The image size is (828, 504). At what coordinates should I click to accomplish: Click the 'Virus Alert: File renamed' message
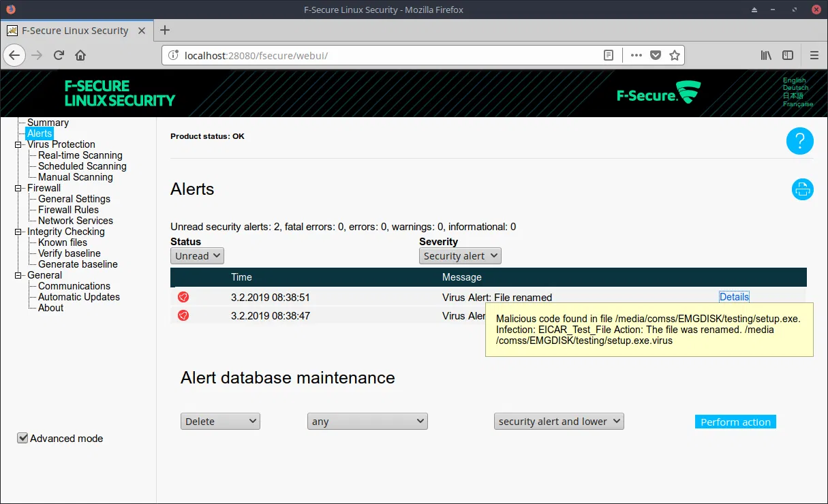497,297
